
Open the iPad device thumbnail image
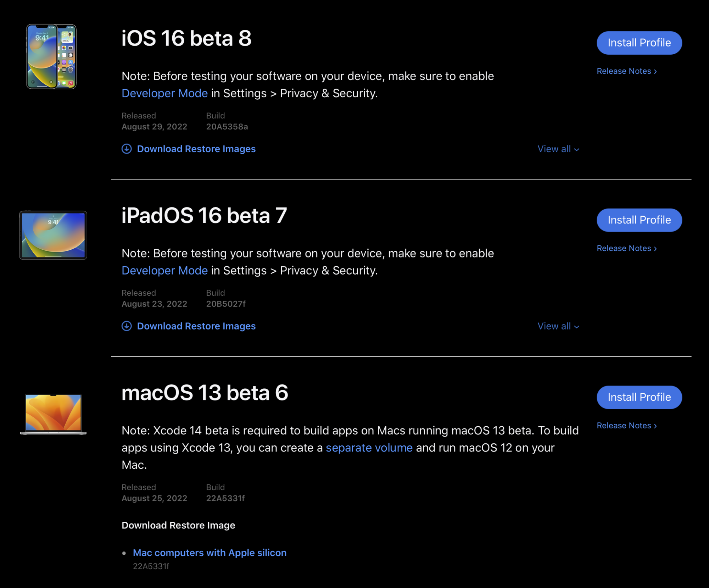53,235
